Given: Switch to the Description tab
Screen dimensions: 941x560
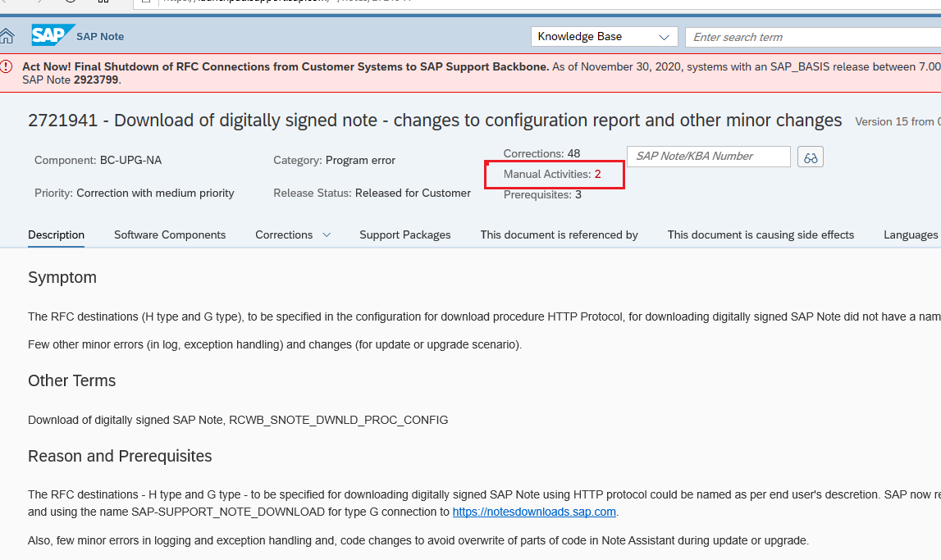Looking at the screenshot, I should pos(56,235).
